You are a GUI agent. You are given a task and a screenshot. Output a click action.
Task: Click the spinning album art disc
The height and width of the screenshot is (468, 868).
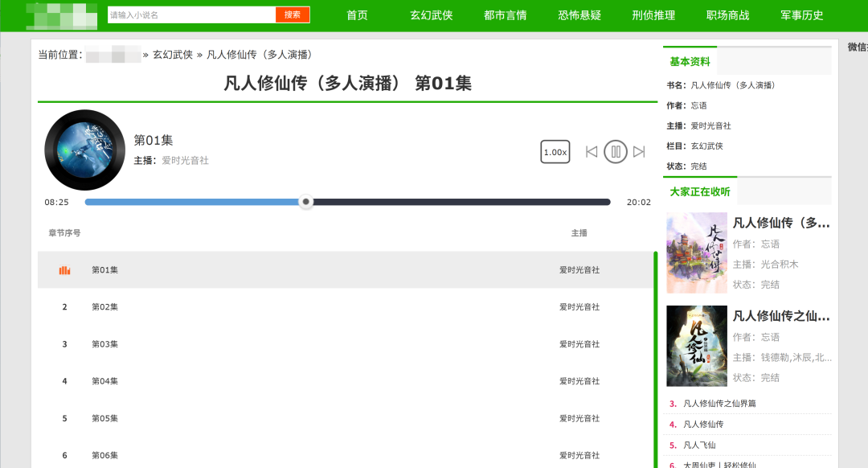point(84,151)
